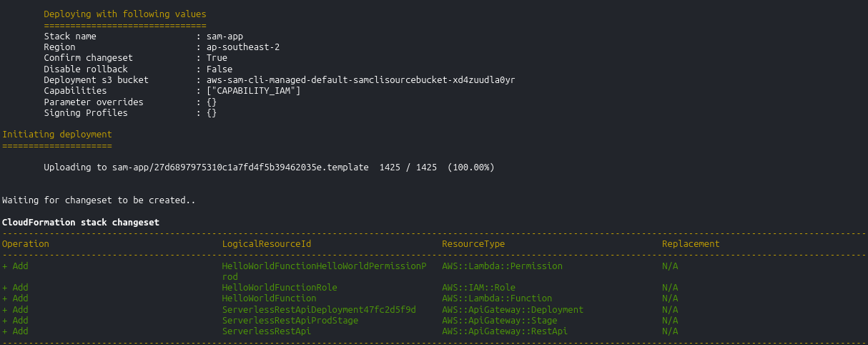Click the Disable rollback False value

220,69
